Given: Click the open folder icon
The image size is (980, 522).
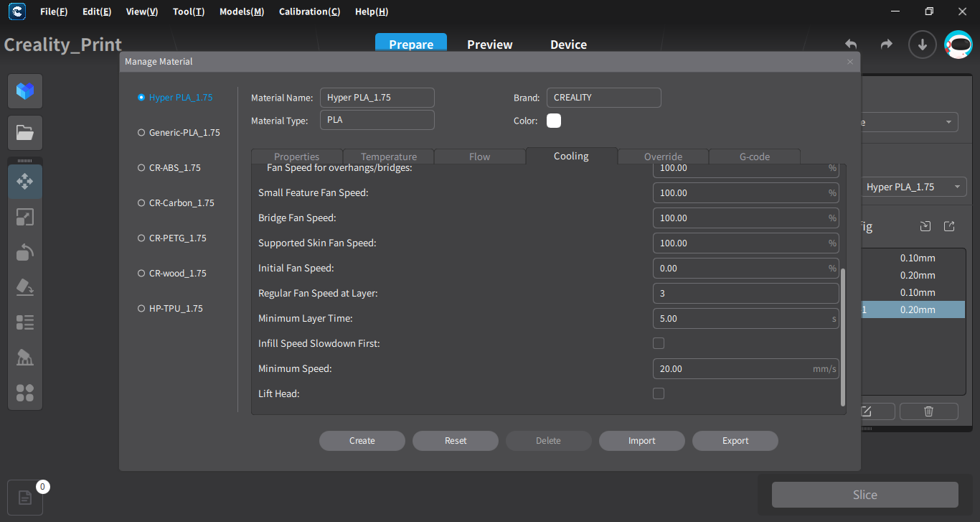Looking at the screenshot, I should point(25,133).
